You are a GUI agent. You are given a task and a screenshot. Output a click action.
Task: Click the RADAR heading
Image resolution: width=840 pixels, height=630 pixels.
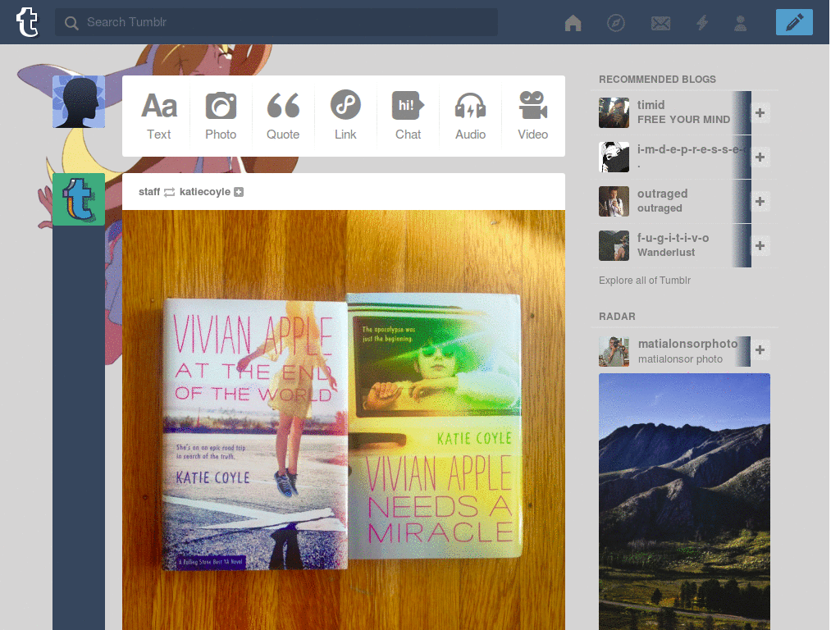617,317
